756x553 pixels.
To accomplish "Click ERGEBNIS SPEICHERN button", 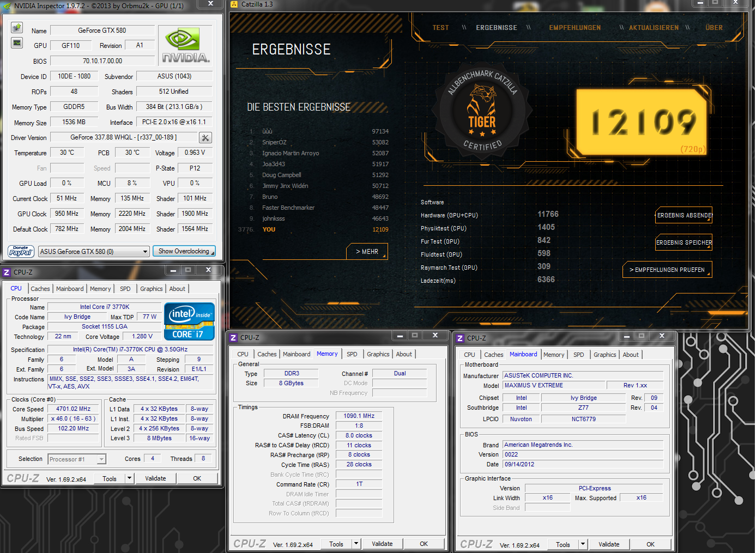I will [x=684, y=242].
